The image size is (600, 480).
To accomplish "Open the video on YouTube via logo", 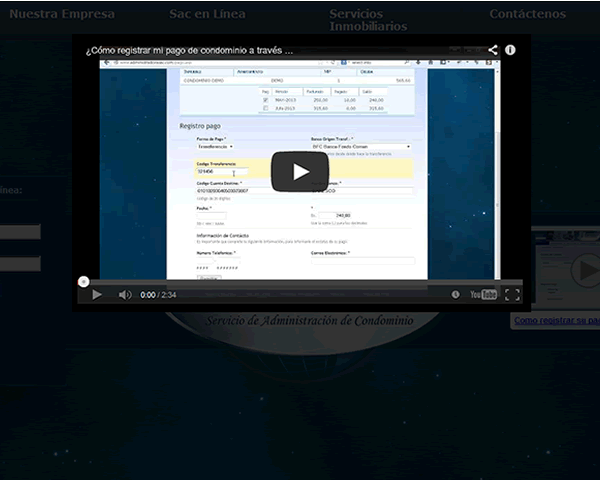I will click(x=484, y=295).
